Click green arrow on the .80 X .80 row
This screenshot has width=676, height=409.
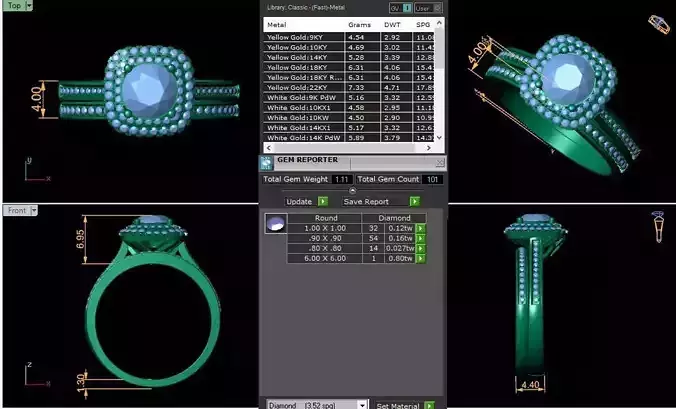(x=421, y=249)
